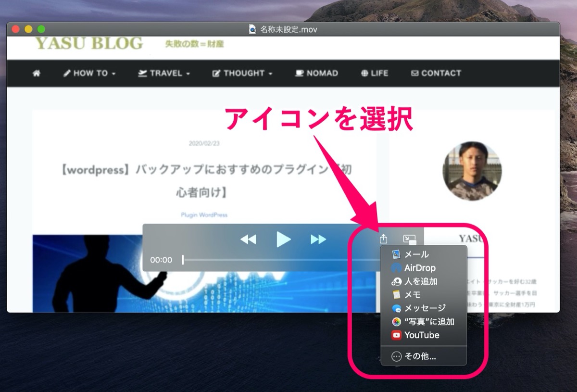Screen dimensions: 577x392
Task: Open the CONTACT nav link
Action: [x=436, y=73]
